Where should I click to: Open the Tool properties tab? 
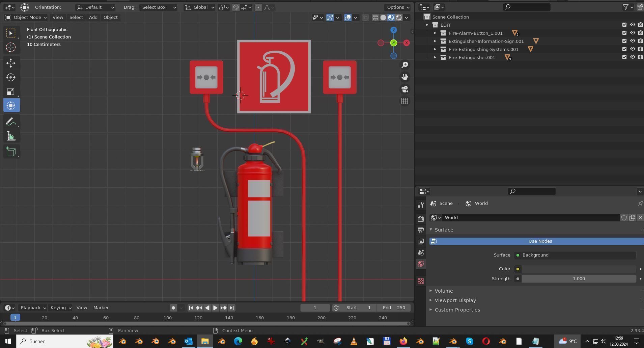point(421,205)
